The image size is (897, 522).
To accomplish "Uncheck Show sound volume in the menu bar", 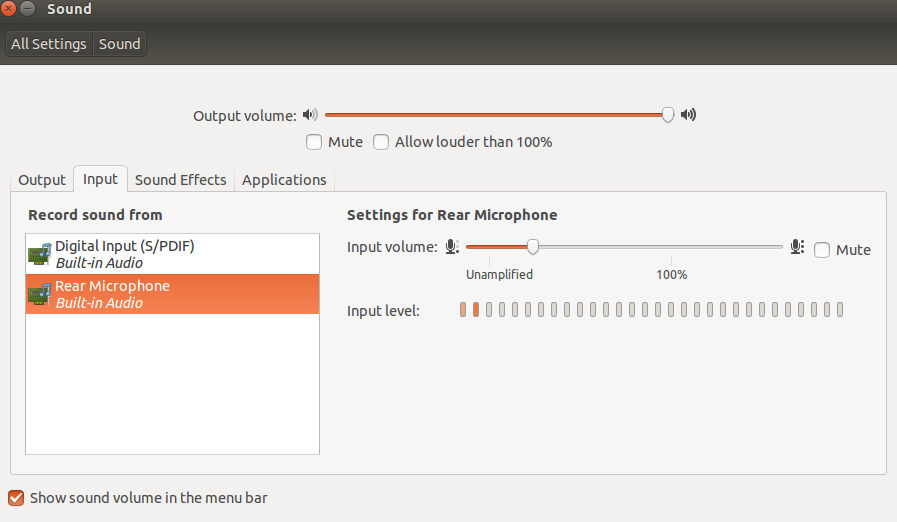I will click(x=16, y=497).
